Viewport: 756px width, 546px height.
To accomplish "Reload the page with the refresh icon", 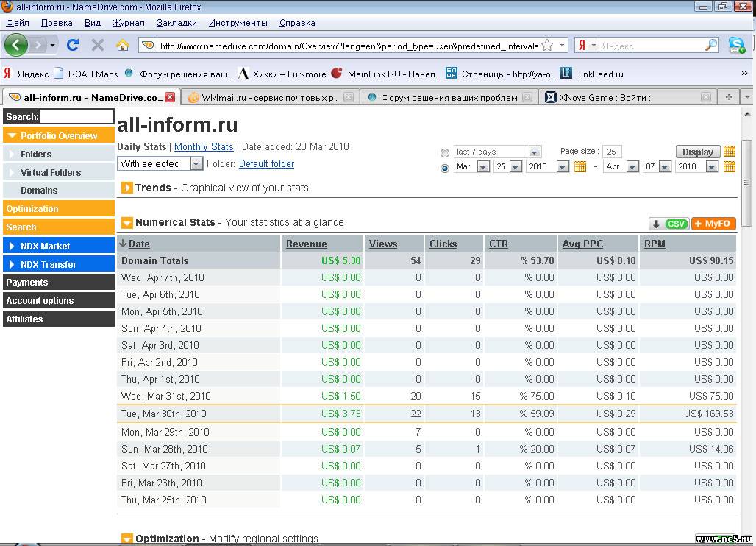I will (x=73, y=46).
